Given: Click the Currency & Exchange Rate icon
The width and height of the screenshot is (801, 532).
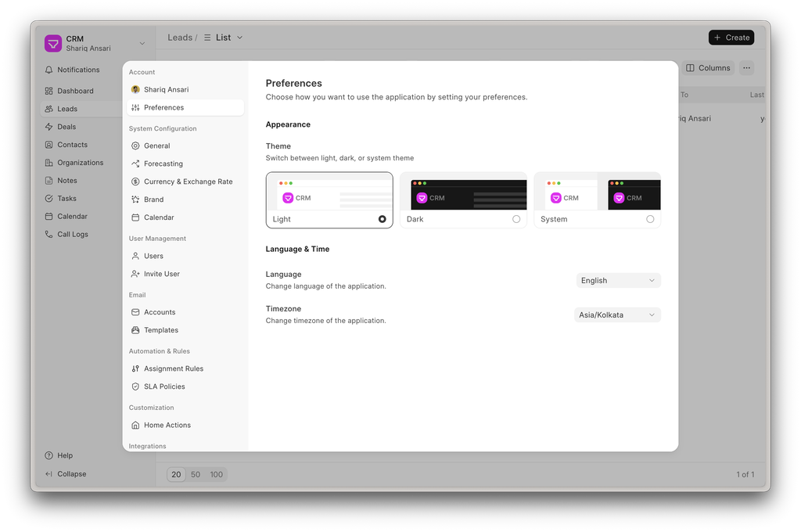Looking at the screenshot, I should tap(135, 182).
